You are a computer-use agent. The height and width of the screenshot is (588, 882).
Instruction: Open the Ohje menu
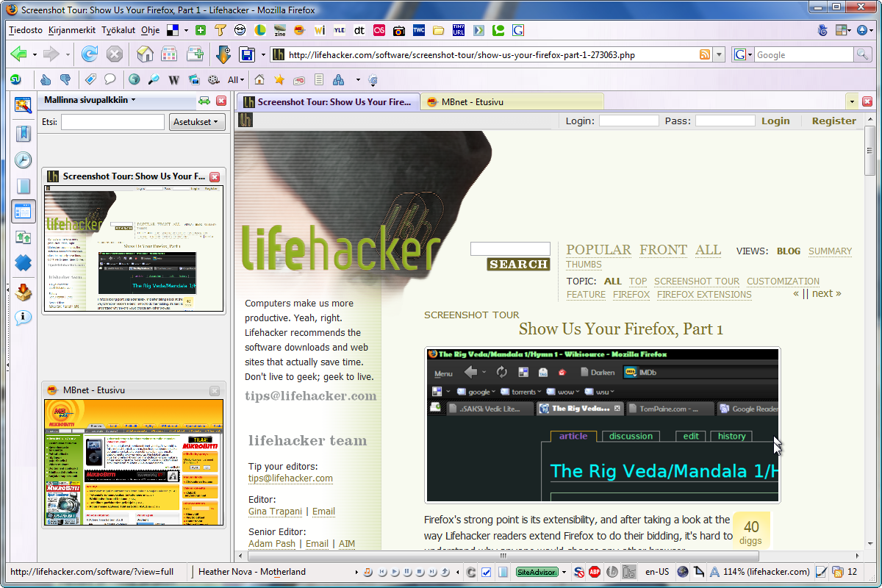click(x=150, y=30)
